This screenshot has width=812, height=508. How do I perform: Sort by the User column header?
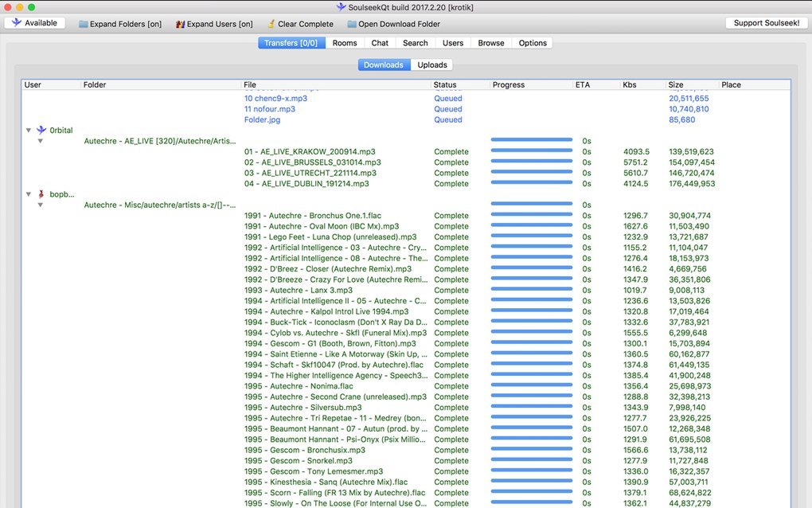click(51, 85)
